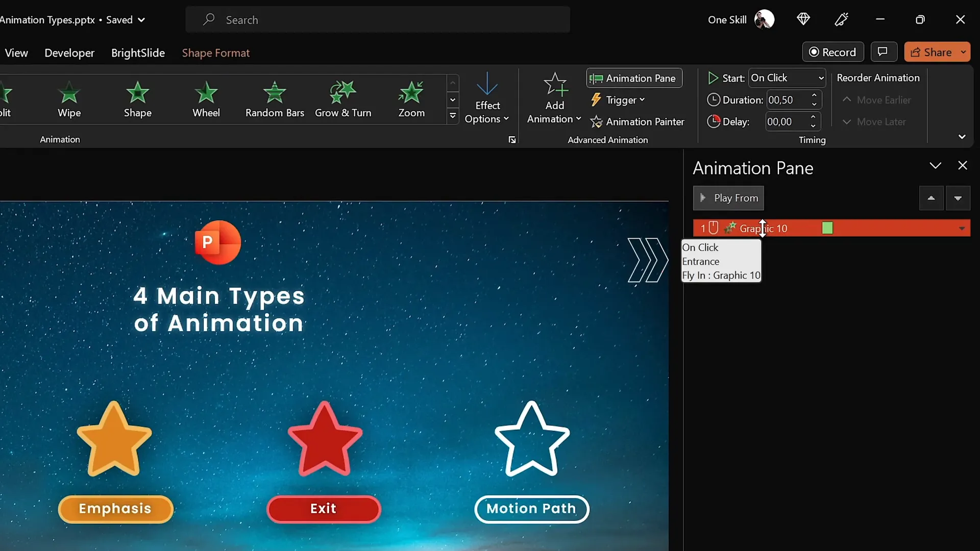
Task: Switch to the Developer tab
Action: coord(69,53)
